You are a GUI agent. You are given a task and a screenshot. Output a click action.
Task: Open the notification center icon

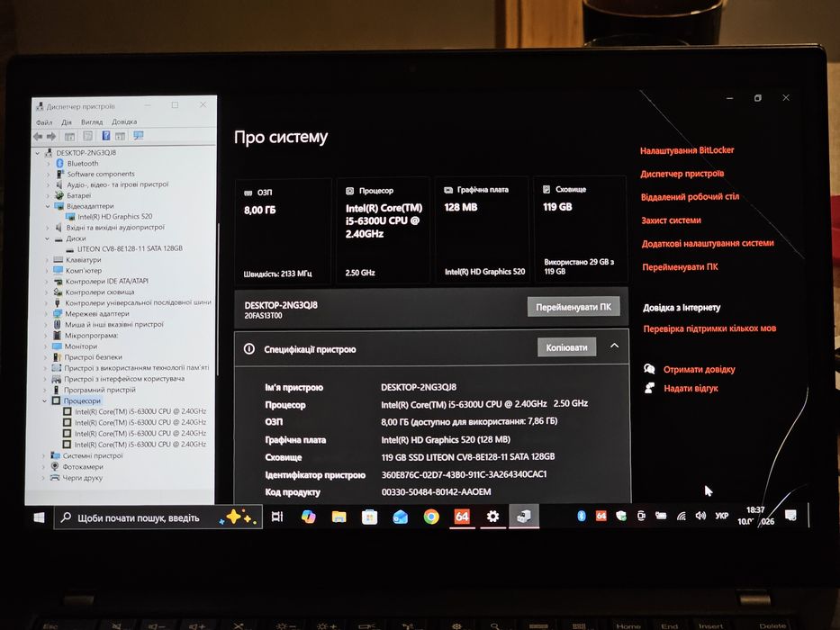790,516
